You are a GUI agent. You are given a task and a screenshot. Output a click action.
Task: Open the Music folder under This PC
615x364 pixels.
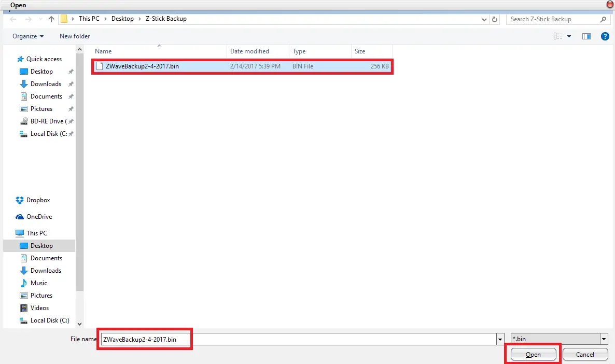38,283
